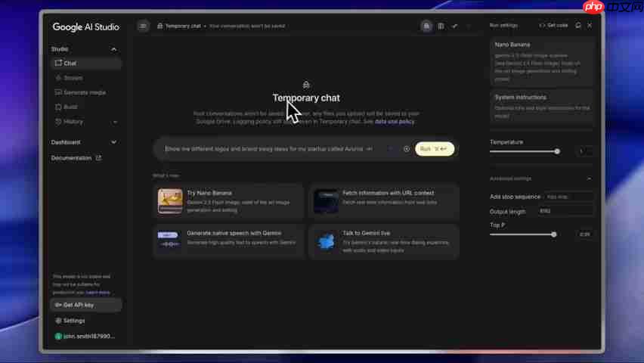Click the History clock icon
The width and height of the screenshot is (644, 363).
(x=58, y=122)
